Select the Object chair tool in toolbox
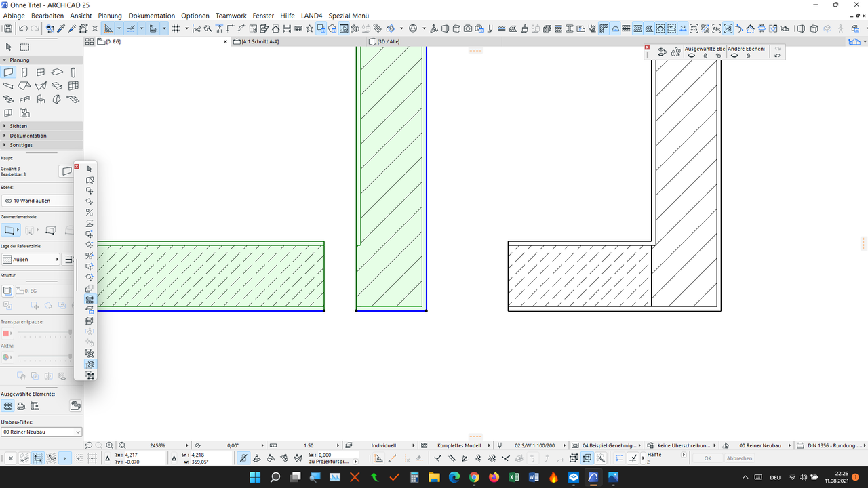Image resolution: width=868 pixels, height=488 pixels. coord(41,99)
